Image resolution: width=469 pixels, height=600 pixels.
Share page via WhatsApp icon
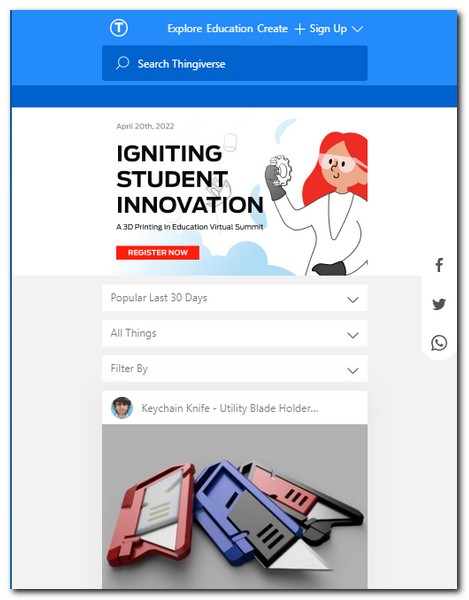click(x=439, y=343)
